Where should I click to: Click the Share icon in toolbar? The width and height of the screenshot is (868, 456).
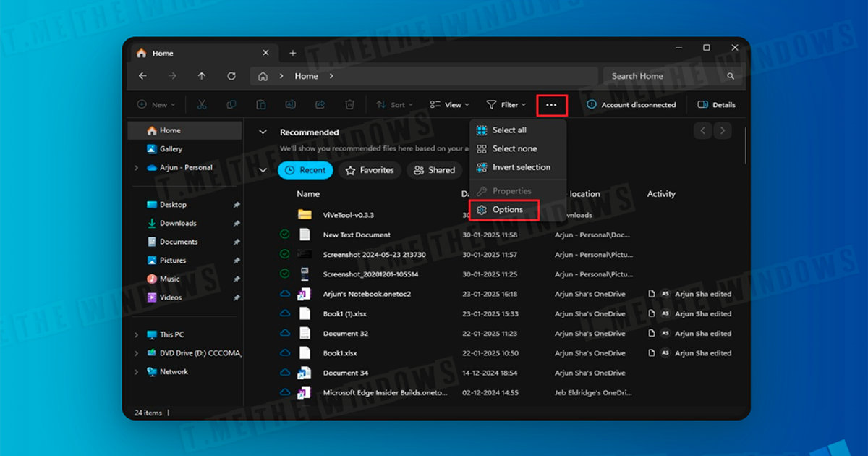[x=320, y=105]
